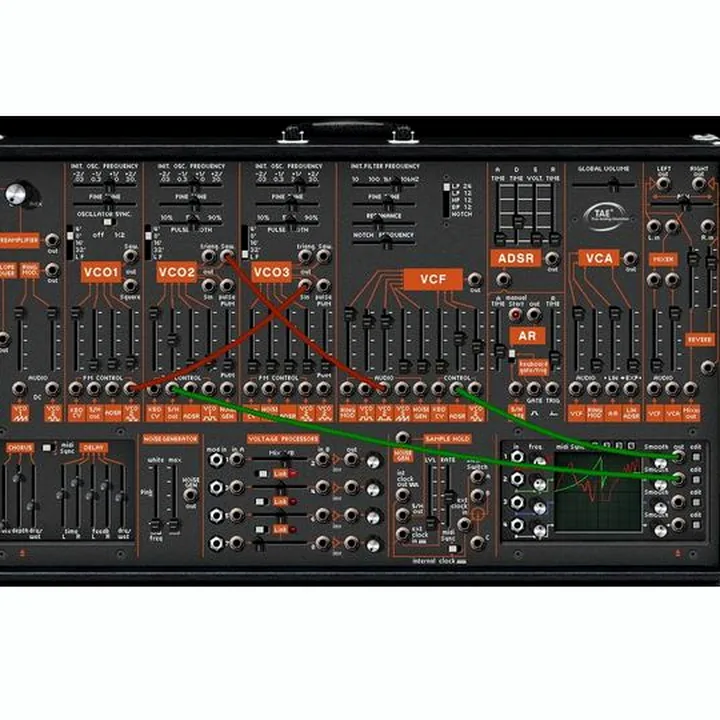Screen dimensions: 720x720
Task: Click the VCF out jack
Action: click(x=475, y=279)
